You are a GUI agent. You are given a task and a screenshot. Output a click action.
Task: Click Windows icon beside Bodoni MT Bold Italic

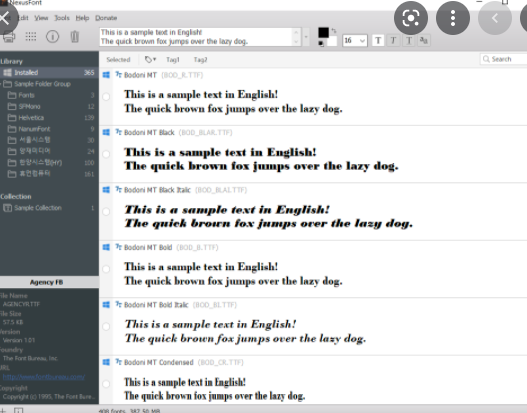[x=106, y=305]
